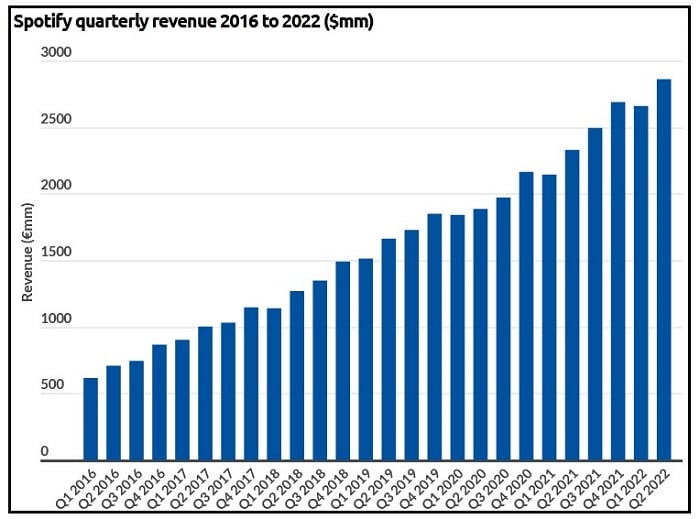Click the 'Q2 2019' x-axis label
Image resolution: width=700 pixels, height=519 pixels.
coord(375,489)
